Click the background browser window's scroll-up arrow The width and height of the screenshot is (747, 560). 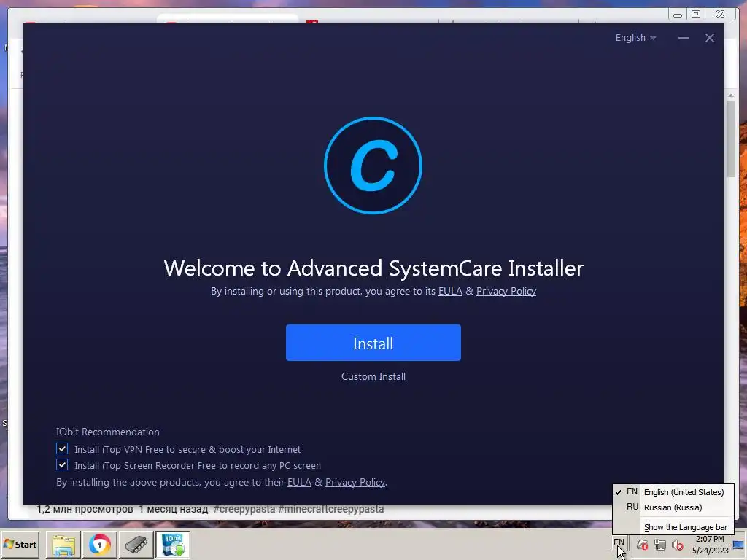(x=731, y=96)
